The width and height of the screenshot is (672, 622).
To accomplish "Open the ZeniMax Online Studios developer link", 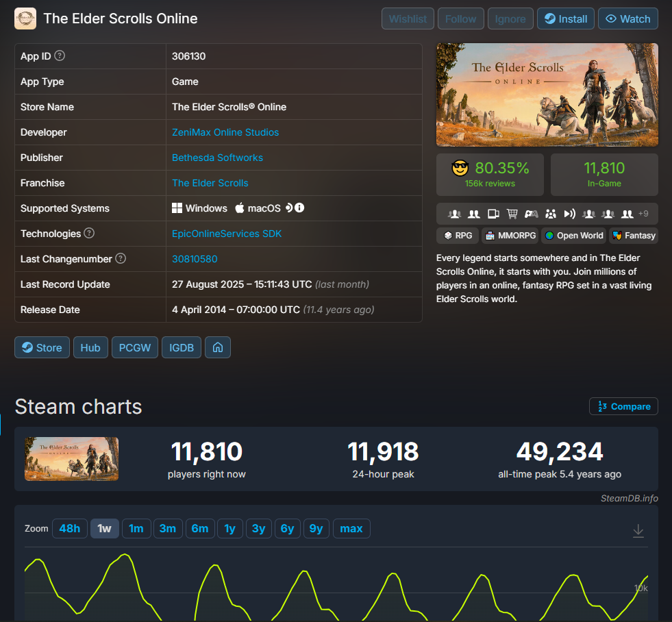I will click(x=225, y=132).
